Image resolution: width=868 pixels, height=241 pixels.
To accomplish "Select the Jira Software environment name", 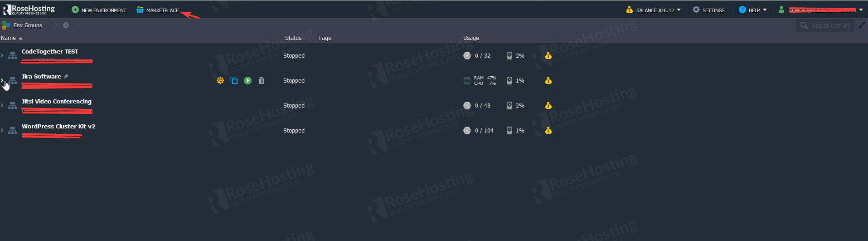I will pyautogui.click(x=41, y=77).
